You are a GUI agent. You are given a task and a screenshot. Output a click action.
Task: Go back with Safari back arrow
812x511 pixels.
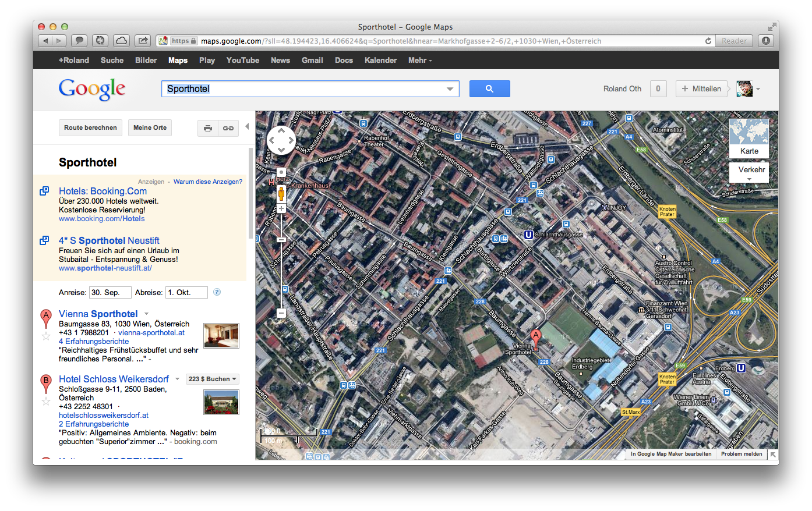click(45, 41)
